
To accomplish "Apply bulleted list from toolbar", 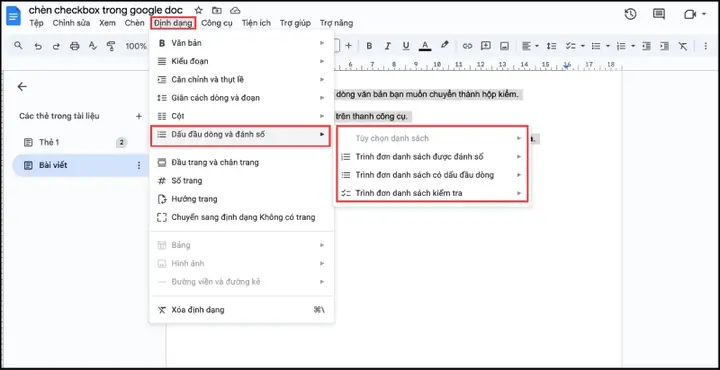I will coord(596,46).
